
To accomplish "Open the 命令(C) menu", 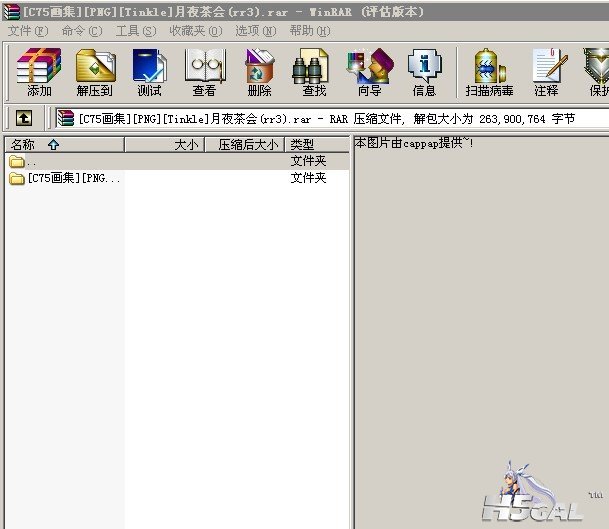I will [x=82, y=31].
